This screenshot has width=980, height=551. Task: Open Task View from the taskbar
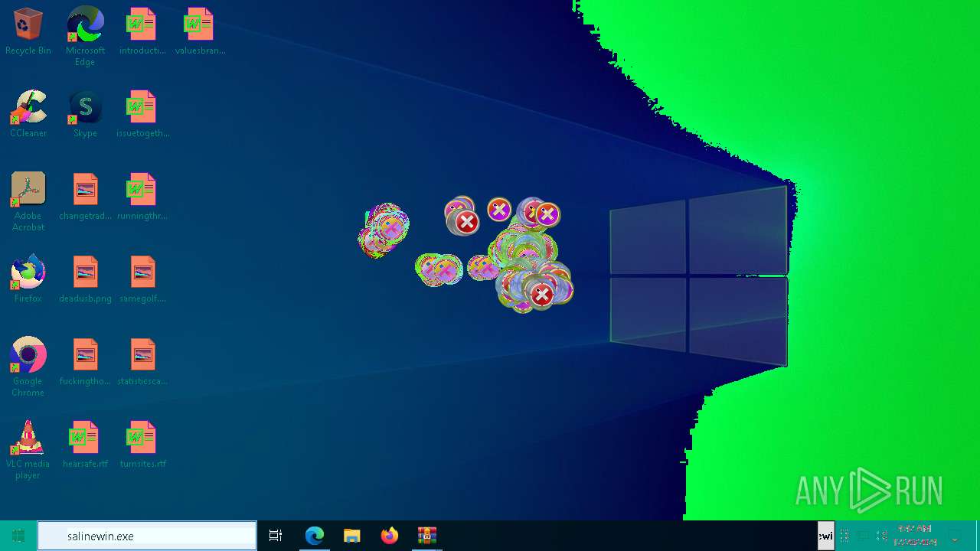pyautogui.click(x=276, y=536)
